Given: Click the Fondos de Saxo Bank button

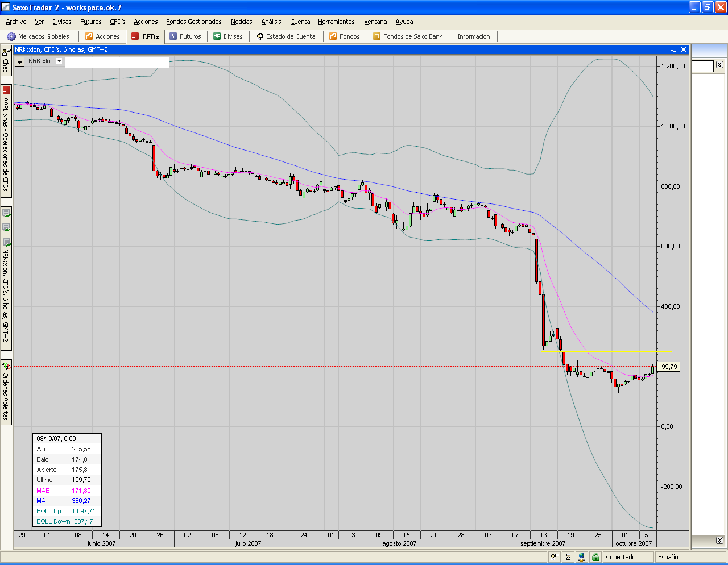Looking at the screenshot, I should click(407, 36).
